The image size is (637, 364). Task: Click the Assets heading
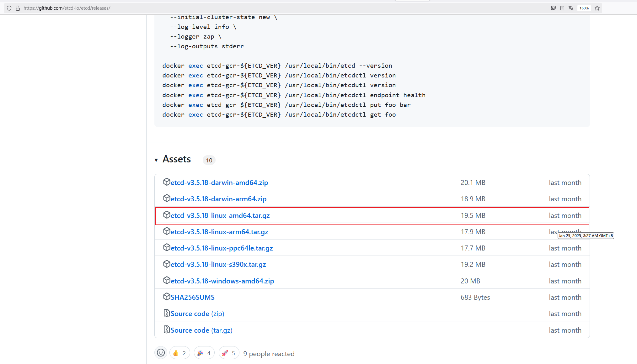(177, 159)
